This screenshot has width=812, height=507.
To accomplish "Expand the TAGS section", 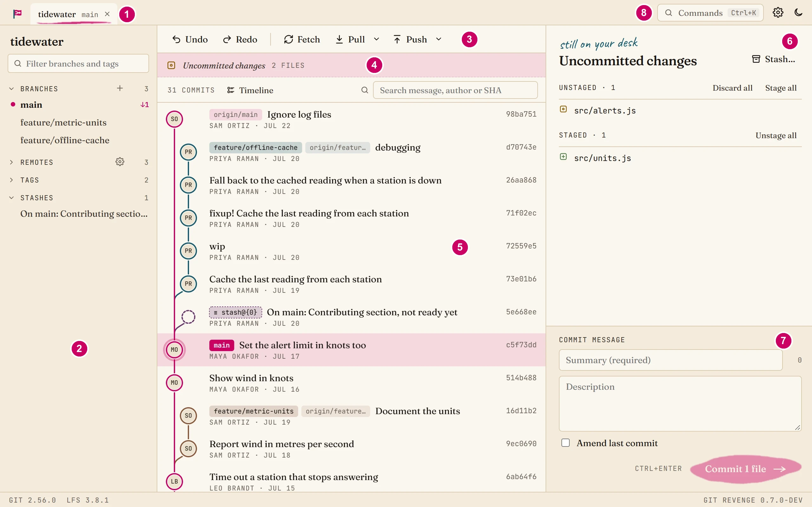I will [x=12, y=180].
